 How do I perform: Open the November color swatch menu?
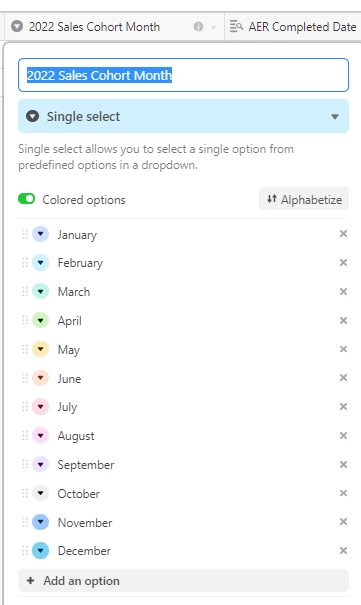point(40,522)
